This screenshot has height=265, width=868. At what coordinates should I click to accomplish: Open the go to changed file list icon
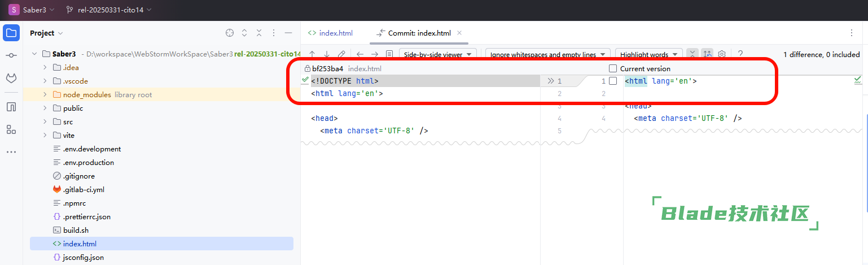[x=389, y=55]
